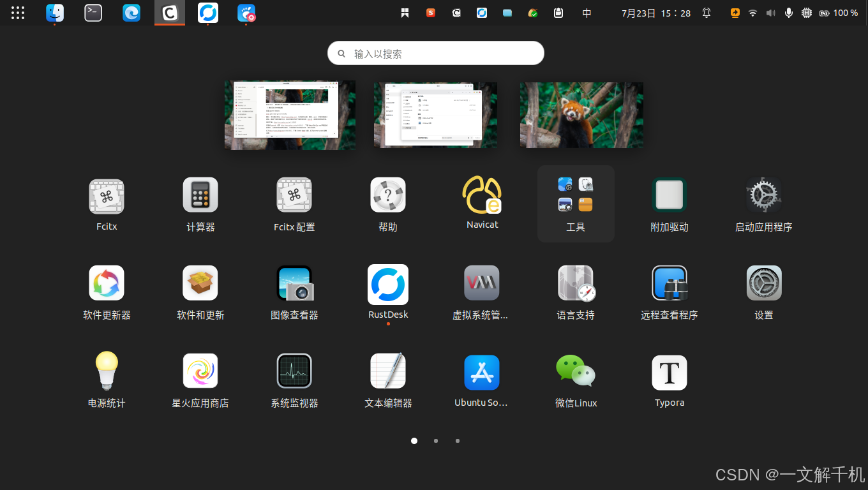868x490 pixels.
Task: Switch input method via the 中 indicator
Action: pyautogui.click(x=587, y=12)
